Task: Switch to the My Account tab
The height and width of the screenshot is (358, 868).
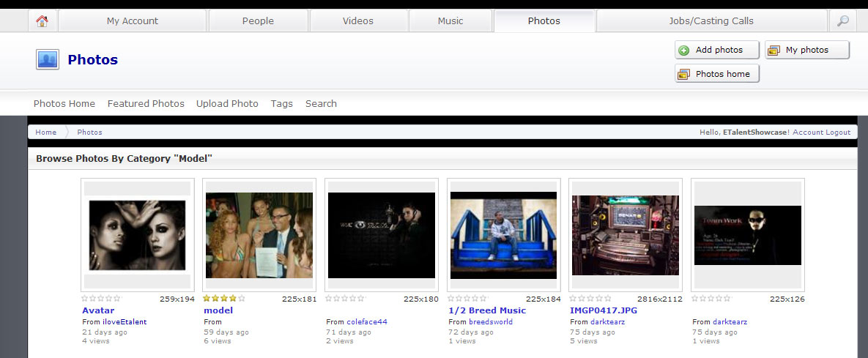Action: [133, 21]
